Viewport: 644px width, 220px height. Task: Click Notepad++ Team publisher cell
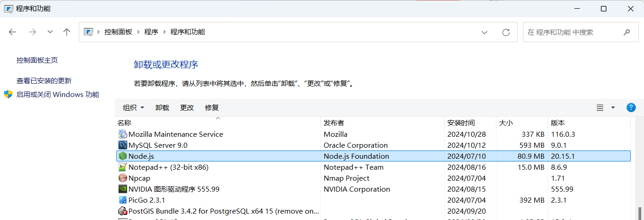[x=353, y=167]
